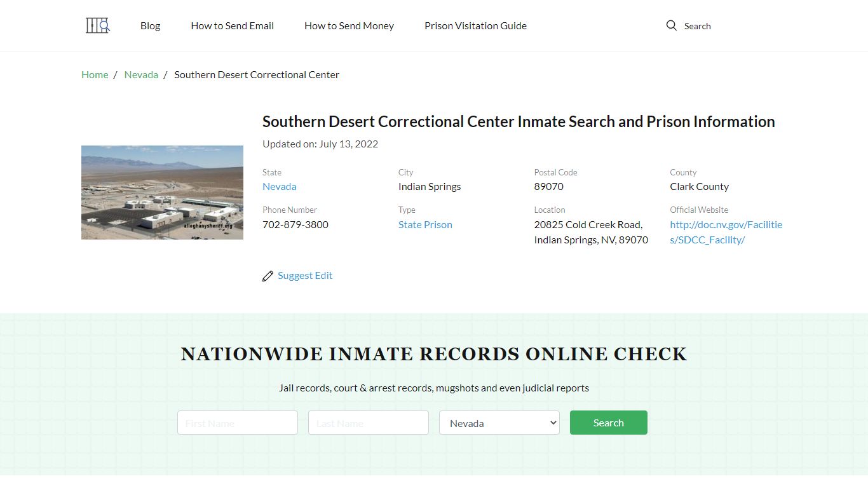The height and width of the screenshot is (488, 868).
Task: Click the pencil icon beside Suggest Edit
Action: [x=268, y=276]
